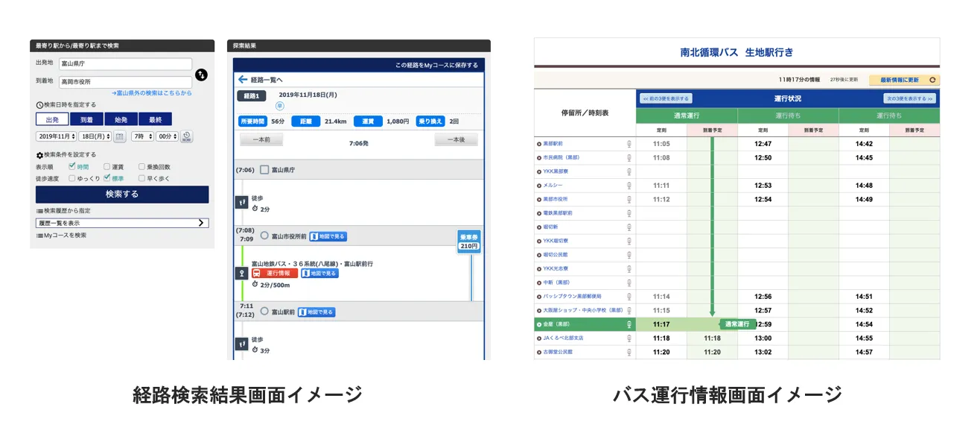Click the 最新情報に更新 button

904,80
